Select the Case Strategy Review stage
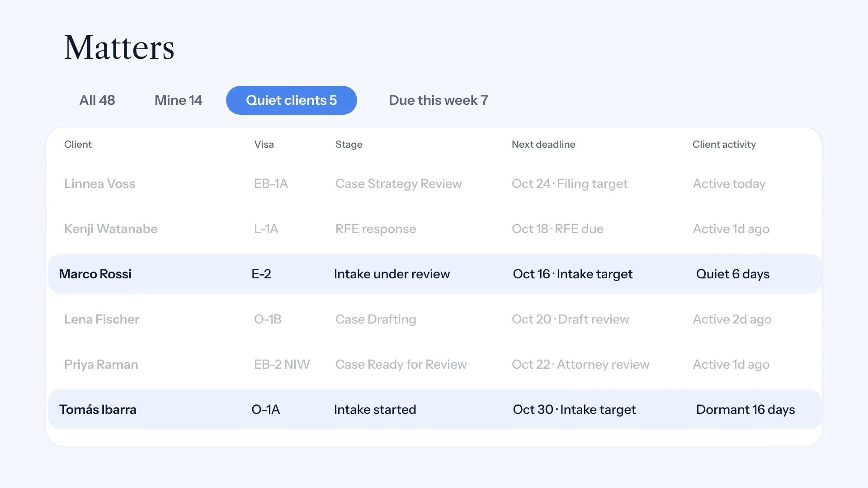The image size is (868, 488). pos(399,184)
